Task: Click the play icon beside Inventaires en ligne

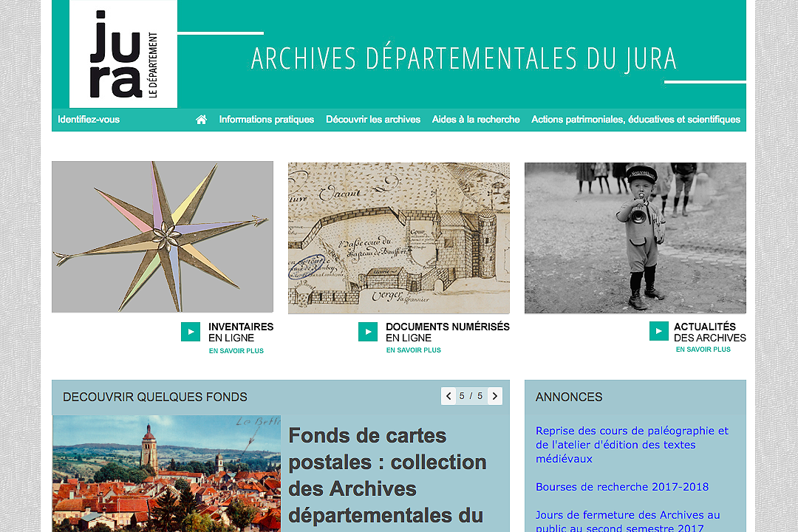Action: pyautogui.click(x=191, y=332)
